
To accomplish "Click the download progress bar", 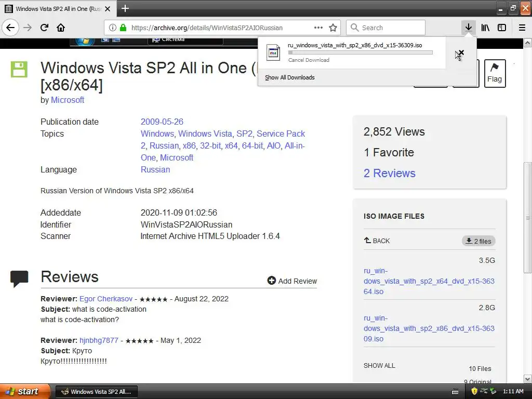I will 361,52.
